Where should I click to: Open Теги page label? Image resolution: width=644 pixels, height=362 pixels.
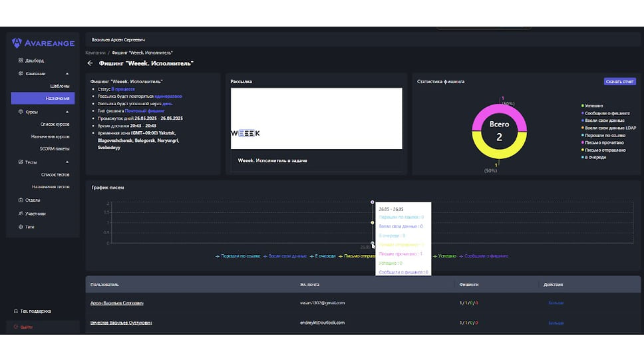(29, 227)
